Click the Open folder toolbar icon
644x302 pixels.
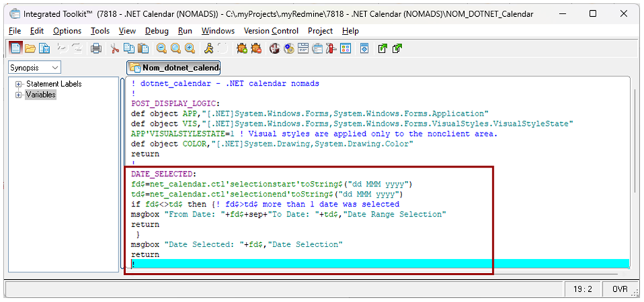tap(30, 48)
